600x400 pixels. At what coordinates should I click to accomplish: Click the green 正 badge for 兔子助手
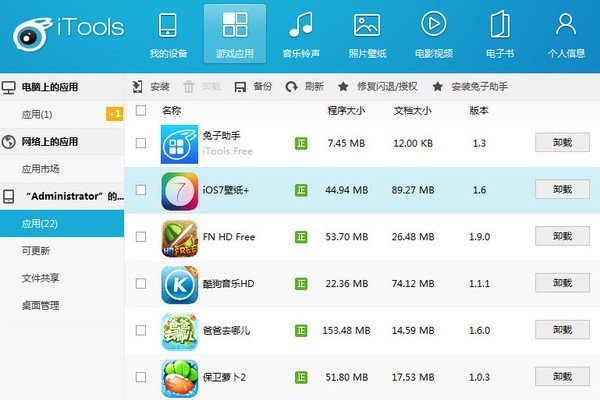click(301, 144)
